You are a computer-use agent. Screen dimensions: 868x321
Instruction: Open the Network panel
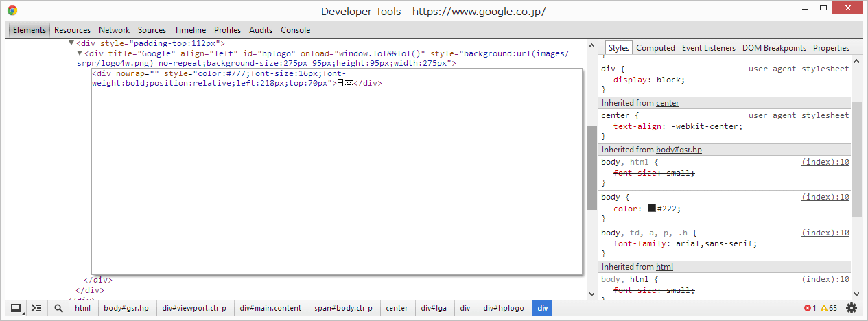pyautogui.click(x=114, y=30)
